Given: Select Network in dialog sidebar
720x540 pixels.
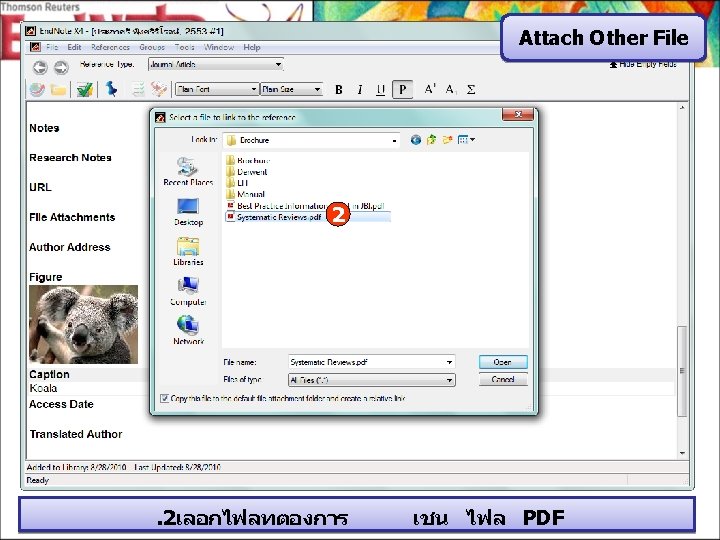Looking at the screenshot, I should pyautogui.click(x=188, y=331).
